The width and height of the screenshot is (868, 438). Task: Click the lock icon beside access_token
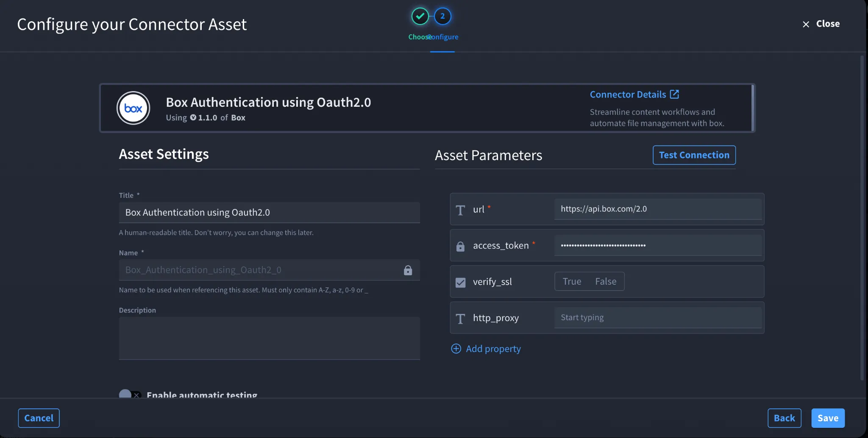[460, 246]
